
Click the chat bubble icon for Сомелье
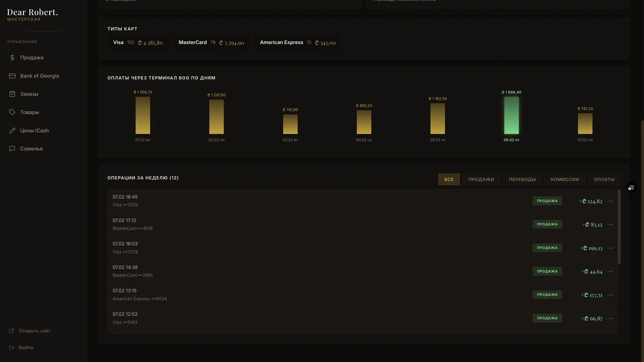[12, 149]
